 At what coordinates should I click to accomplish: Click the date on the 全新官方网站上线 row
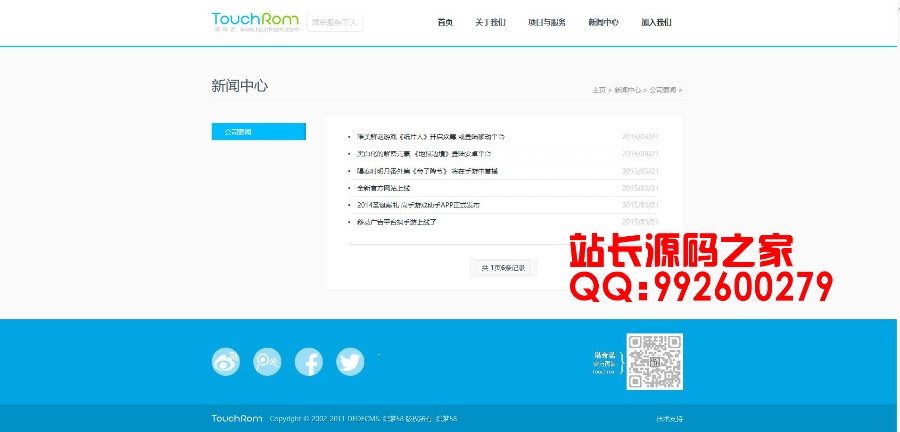pyautogui.click(x=641, y=188)
